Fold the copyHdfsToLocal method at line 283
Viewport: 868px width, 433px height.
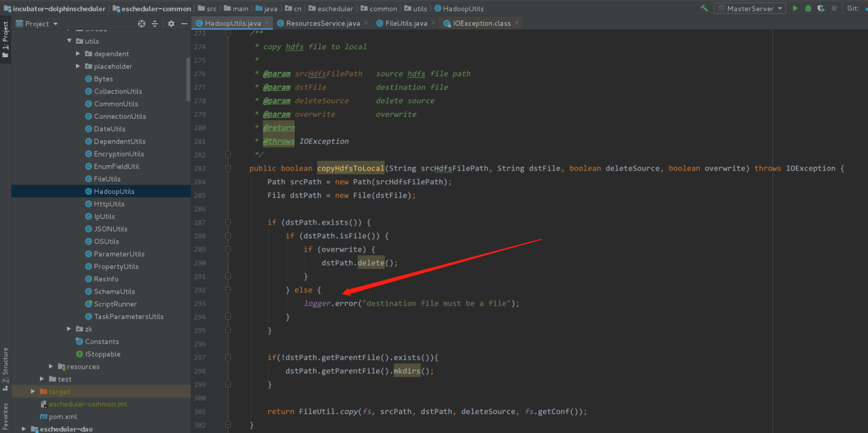[x=228, y=168]
